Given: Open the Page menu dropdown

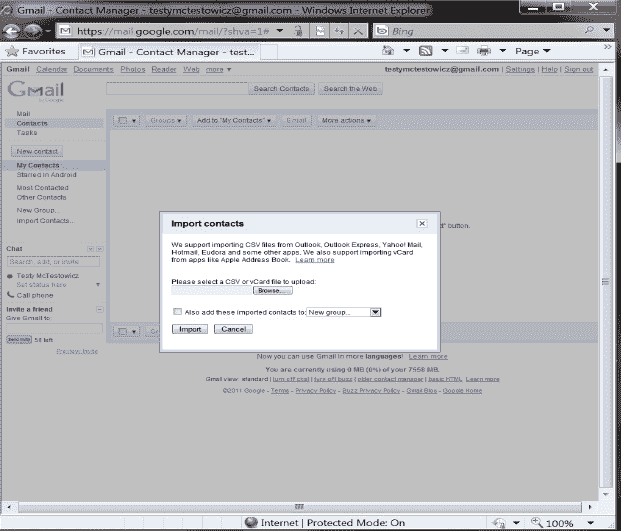Looking at the screenshot, I should [x=533, y=51].
